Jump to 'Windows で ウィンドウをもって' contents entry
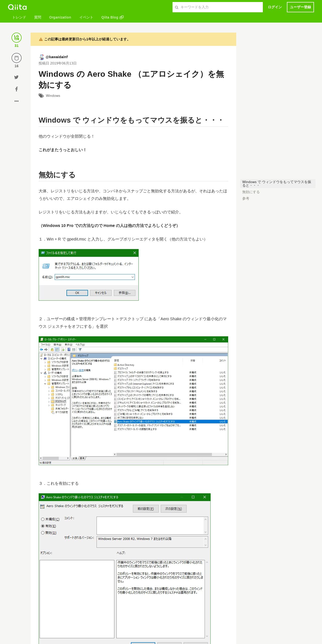This screenshot has height=644, width=322. click(278, 184)
